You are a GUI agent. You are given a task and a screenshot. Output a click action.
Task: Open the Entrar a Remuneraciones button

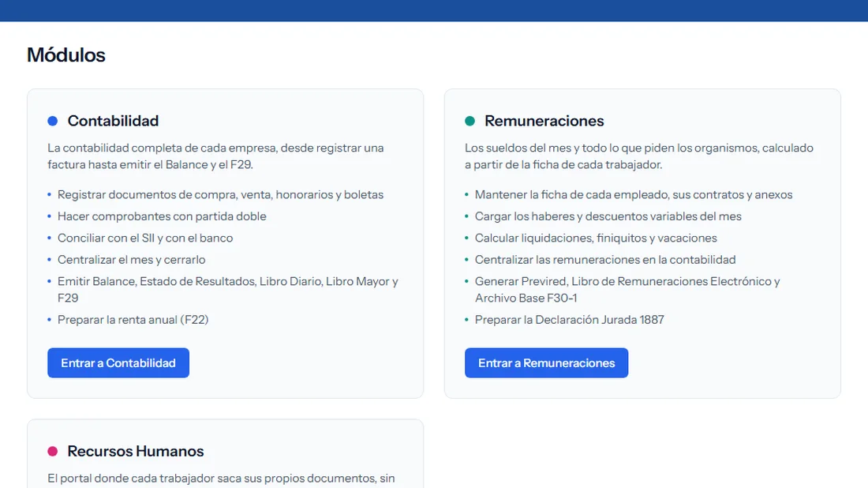click(x=546, y=362)
